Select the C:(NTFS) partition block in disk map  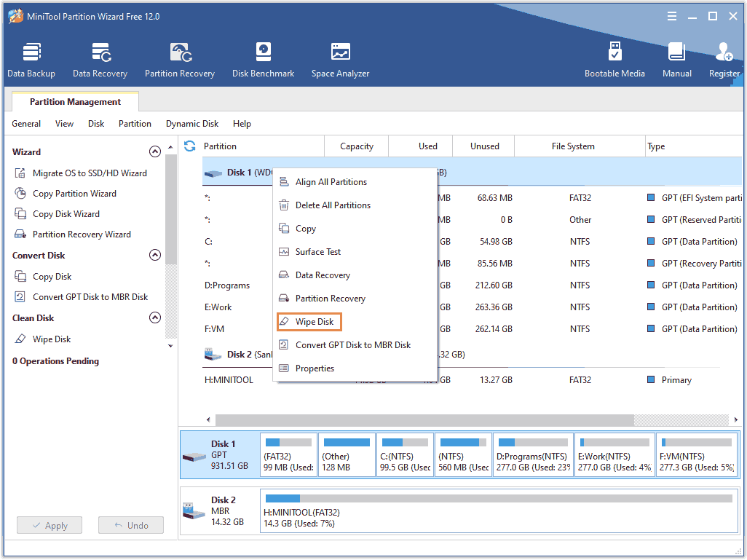pyautogui.click(x=405, y=454)
